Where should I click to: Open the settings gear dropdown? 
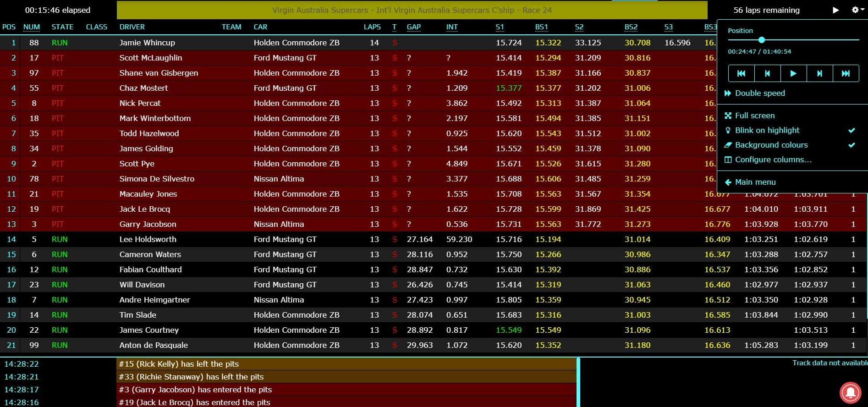pos(857,10)
